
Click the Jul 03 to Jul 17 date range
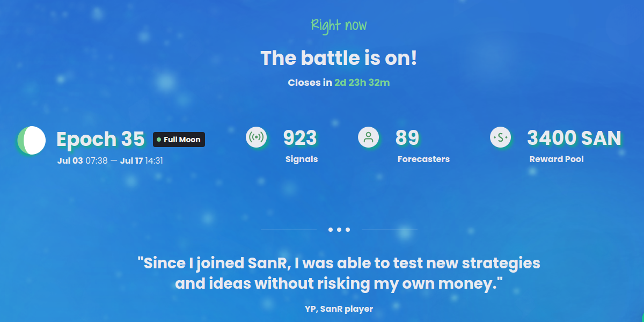point(110,160)
